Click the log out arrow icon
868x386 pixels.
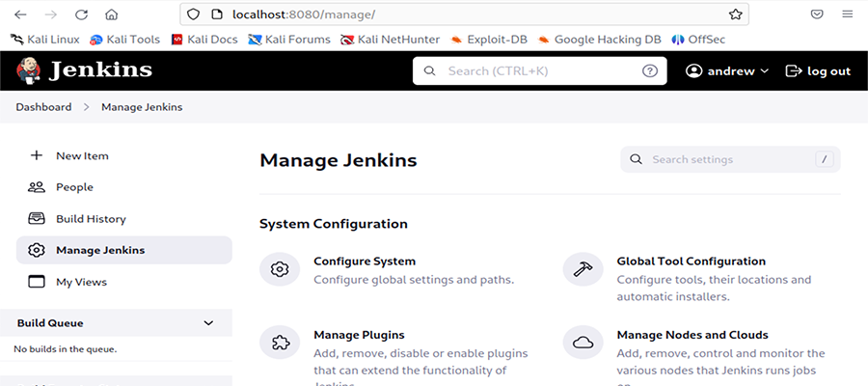794,70
